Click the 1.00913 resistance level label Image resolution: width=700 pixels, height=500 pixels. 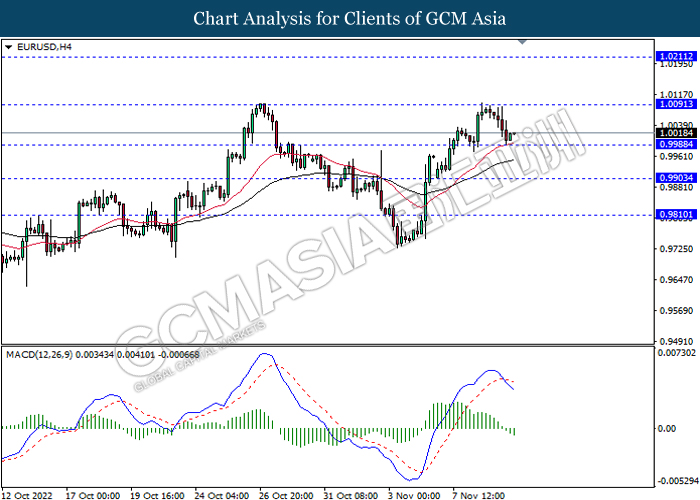click(676, 104)
